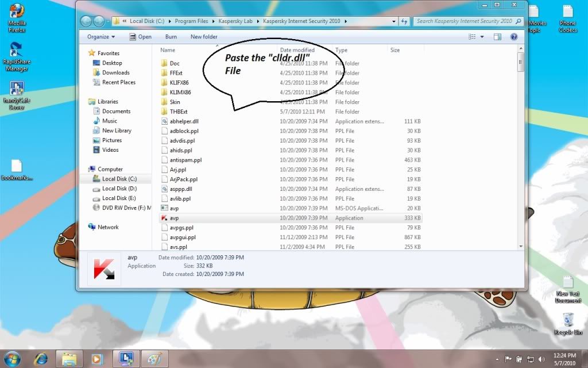Click Local Disk (C:) in address bar
This screenshot has height=368, width=588.
tap(147, 21)
